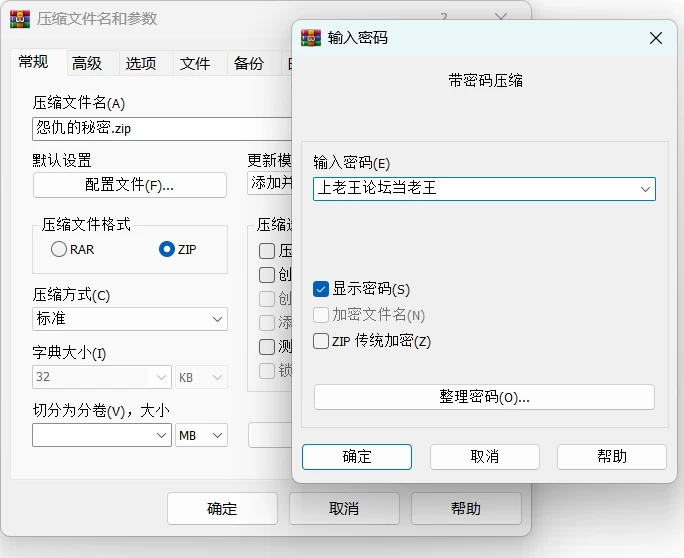Image resolution: width=684 pixels, height=558 pixels.
Task: Select the ZIP format radio button
Action: click(x=167, y=249)
